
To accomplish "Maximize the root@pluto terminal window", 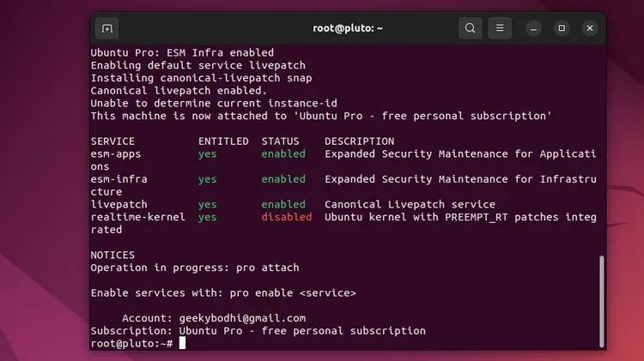I will coord(562,28).
